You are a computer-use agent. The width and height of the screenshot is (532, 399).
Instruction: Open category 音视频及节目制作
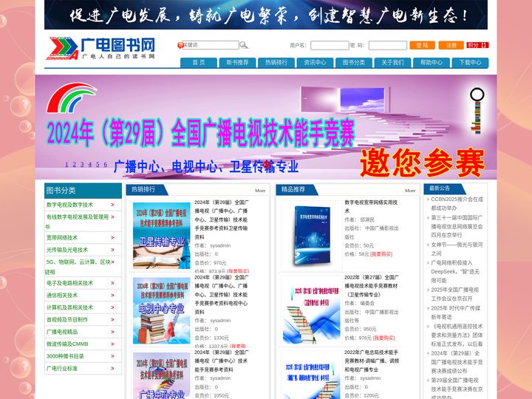(x=67, y=320)
